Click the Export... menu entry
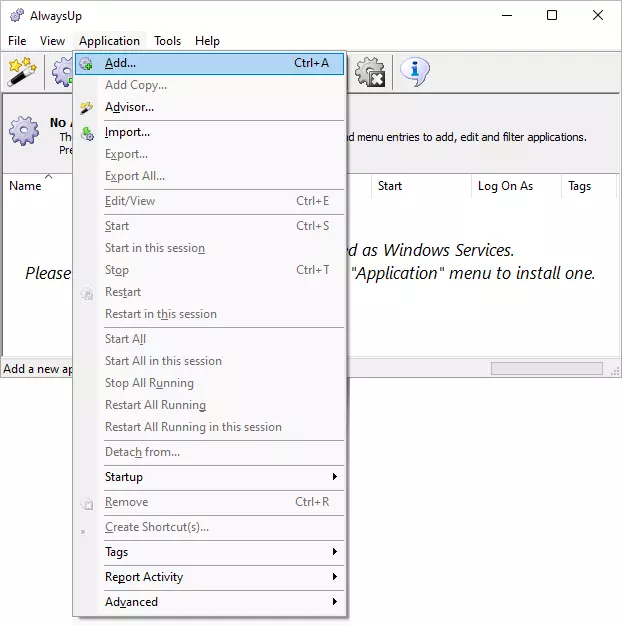The image size is (622, 625). point(209,154)
